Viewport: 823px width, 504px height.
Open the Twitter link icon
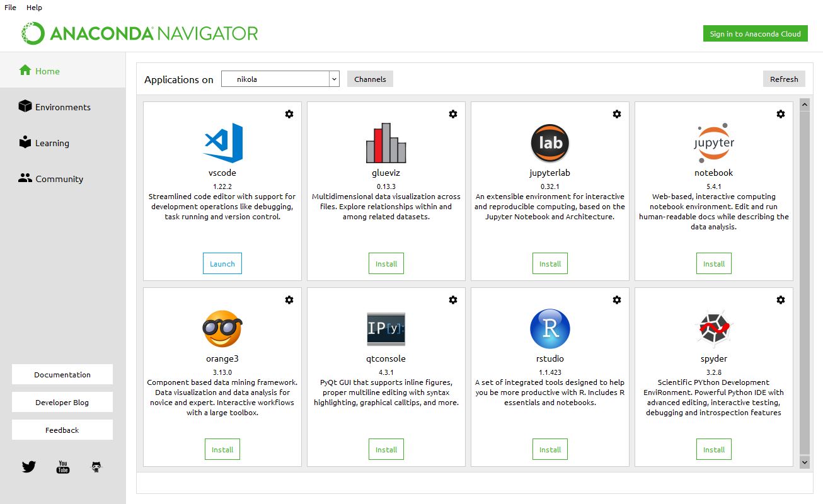[29, 467]
